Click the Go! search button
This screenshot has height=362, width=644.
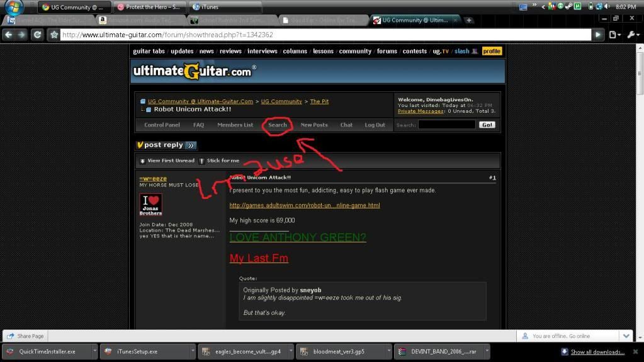[x=487, y=125]
